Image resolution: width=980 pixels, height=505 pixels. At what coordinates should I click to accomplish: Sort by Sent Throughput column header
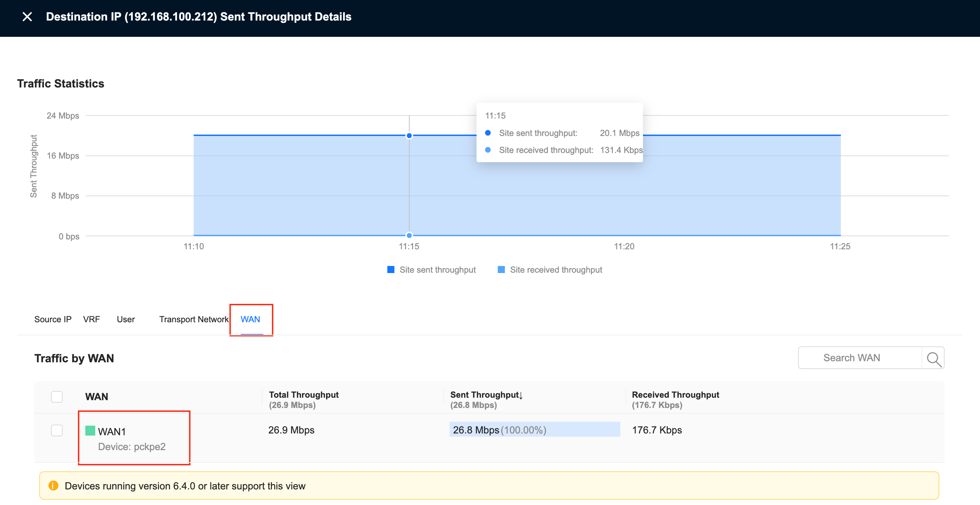[x=486, y=395]
